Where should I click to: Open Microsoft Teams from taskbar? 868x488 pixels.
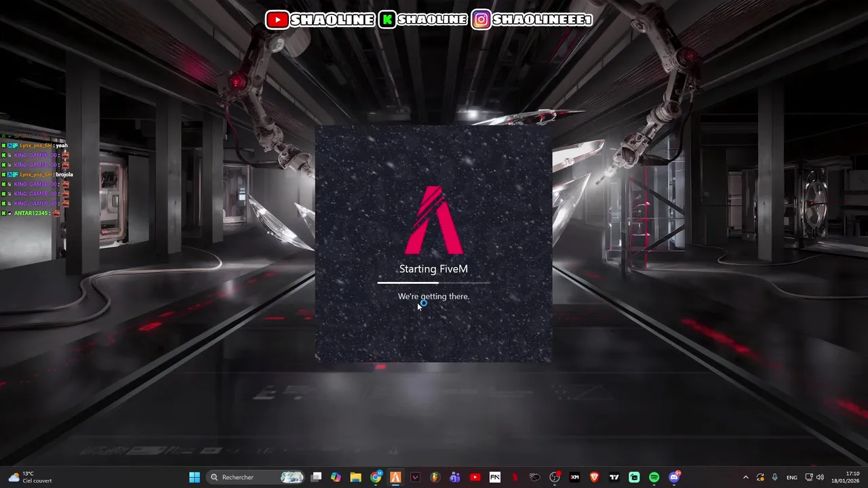click(455, 477)
